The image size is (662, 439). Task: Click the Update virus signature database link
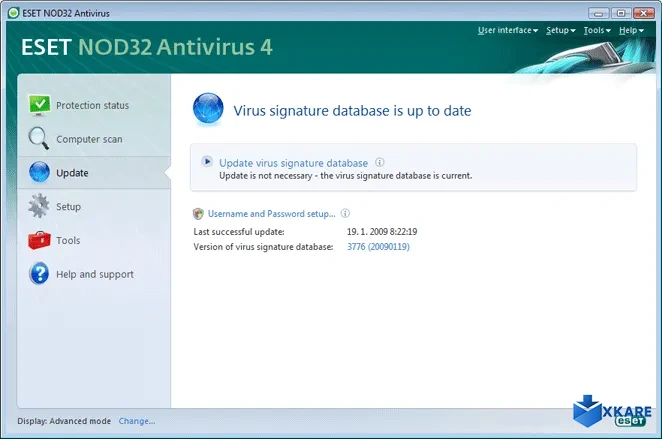[x=293, y=163]
